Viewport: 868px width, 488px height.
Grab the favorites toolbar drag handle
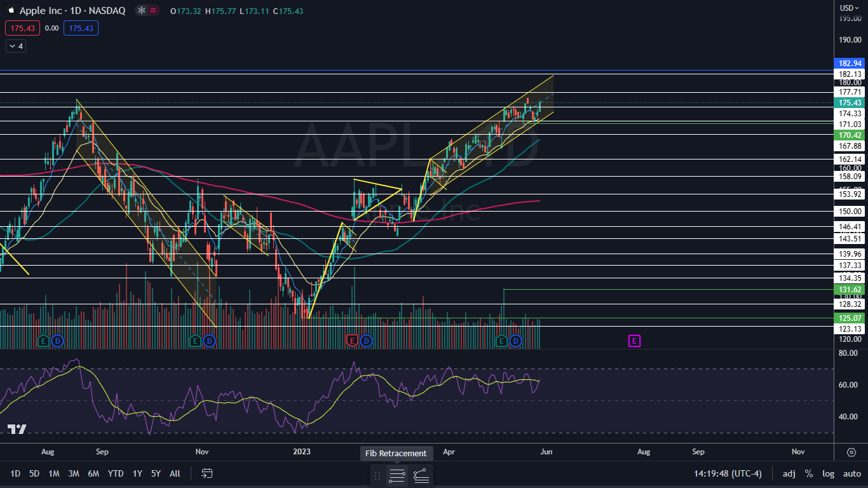pyautogui.click(x=377, y=475)
